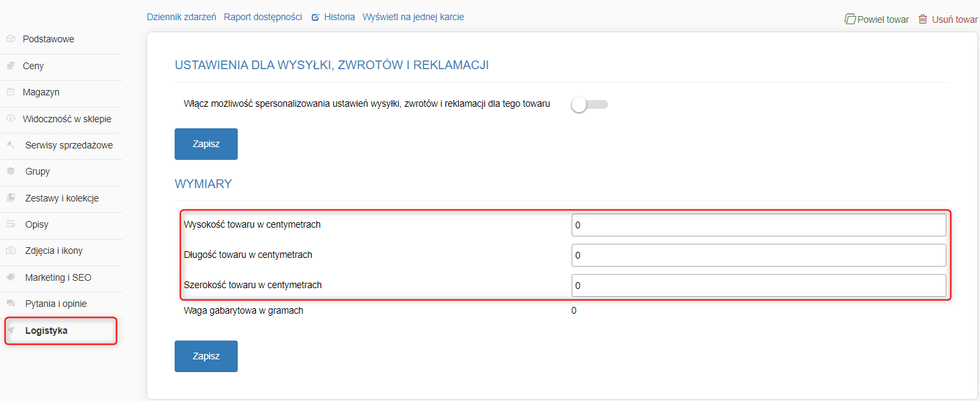Screen dimensions: 980x401
Task: Click the coins icon beside Ceny
Action: pyautogui.click(x=11, y=66)
